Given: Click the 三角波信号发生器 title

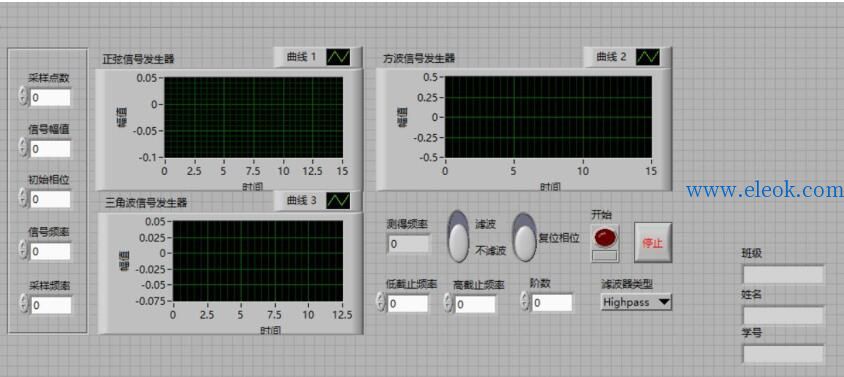Looking at the screenshot, I should coord(146,203).
